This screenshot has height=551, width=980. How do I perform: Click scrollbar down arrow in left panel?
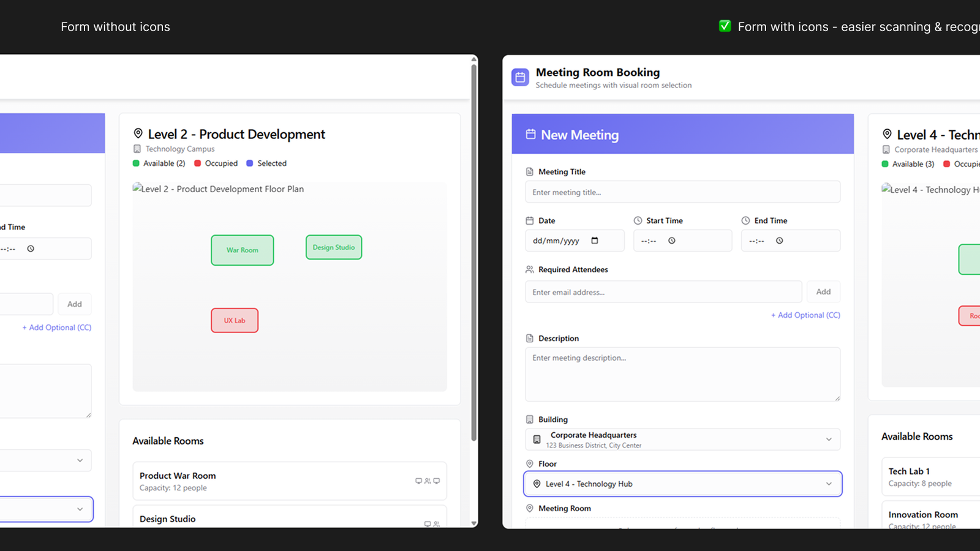click(x=474, y=523)
